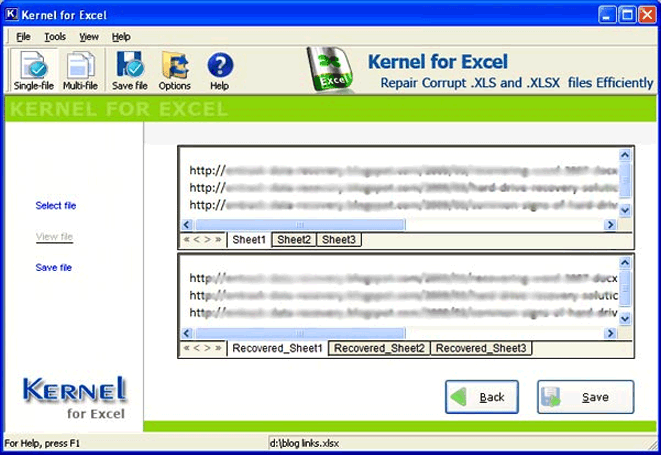The width and height of the screenshot is (661, 455).
Task: Jump to last sheet arrow in original pane
Action: click(x=218, y=240)
